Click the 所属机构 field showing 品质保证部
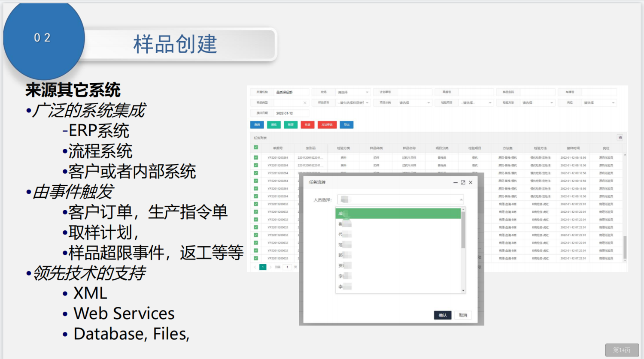The width and height of the screenshot is (644, 359). click(292, 92)
